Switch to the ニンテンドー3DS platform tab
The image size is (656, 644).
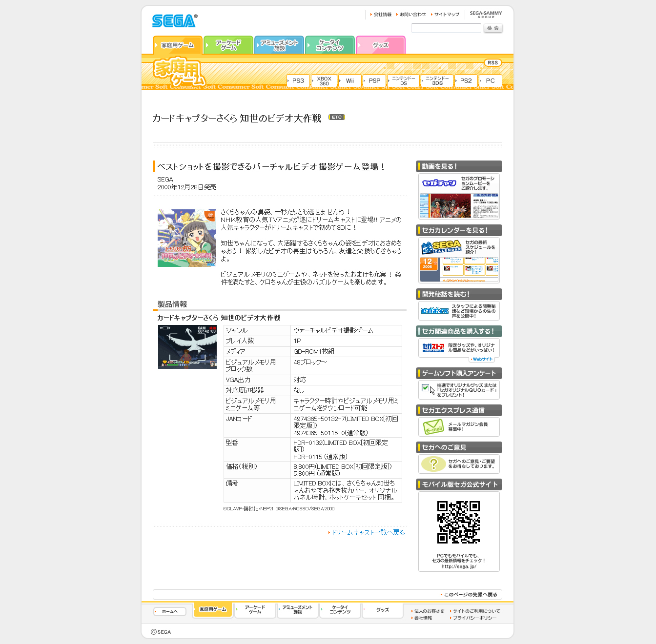click(x=437, y=80)
